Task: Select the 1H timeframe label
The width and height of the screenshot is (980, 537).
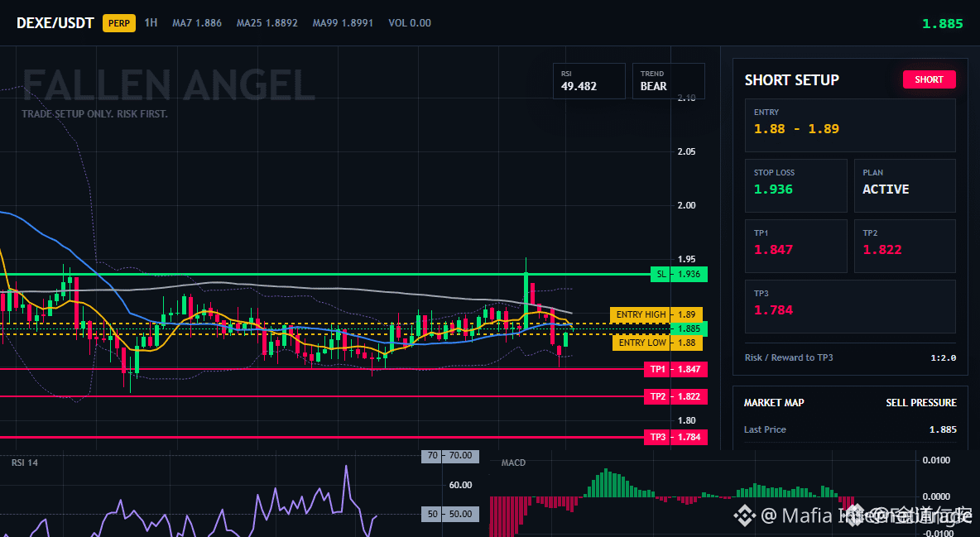Action: [x=151, y=22]
